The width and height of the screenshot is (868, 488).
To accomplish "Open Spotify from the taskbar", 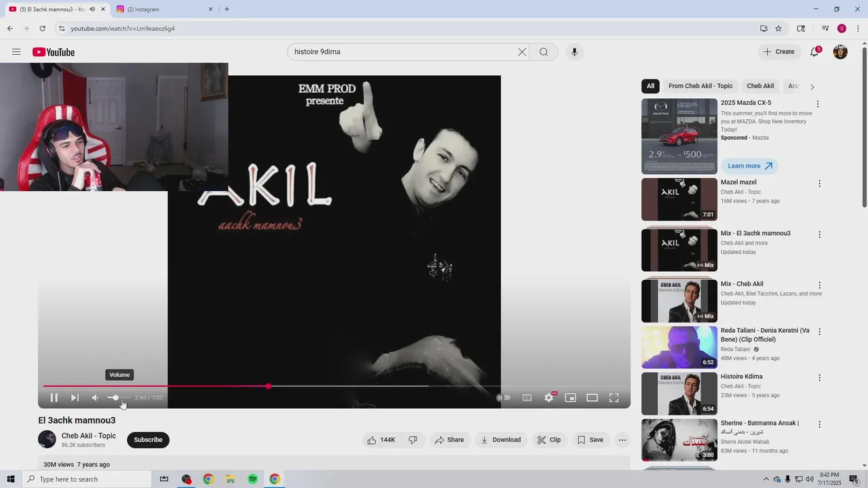I will [252, 479].
